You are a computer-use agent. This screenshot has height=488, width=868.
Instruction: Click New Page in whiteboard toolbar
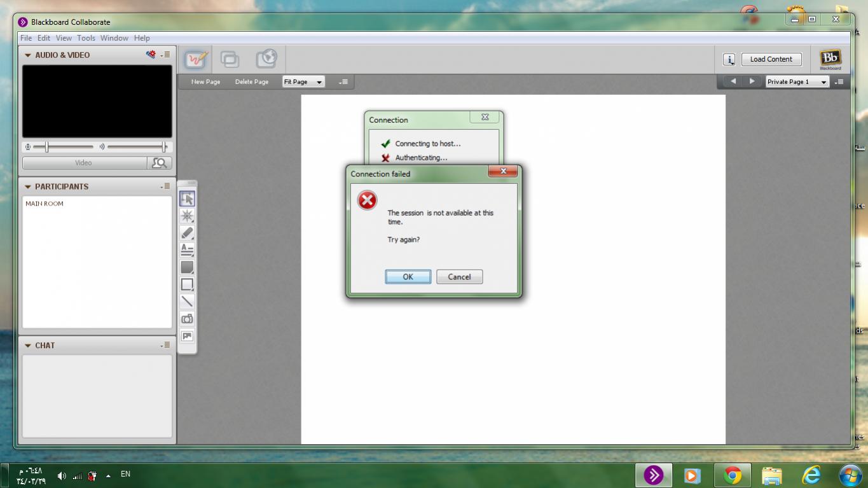tap(206, 81)
